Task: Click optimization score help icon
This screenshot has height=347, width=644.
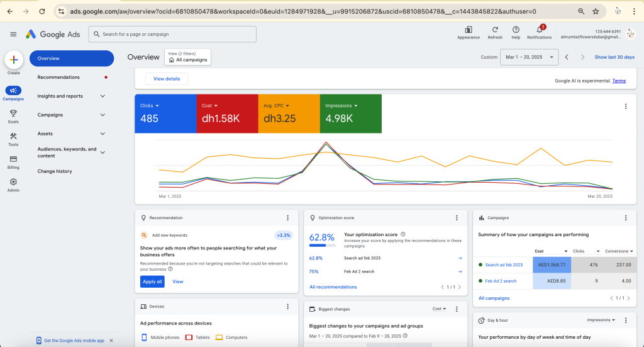Action: click(x=403, y=234)
